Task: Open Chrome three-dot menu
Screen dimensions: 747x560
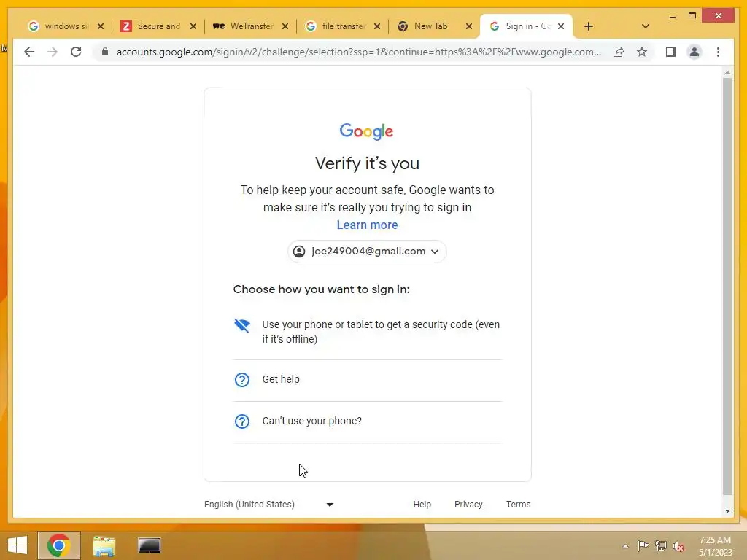Action: (718, 52)
